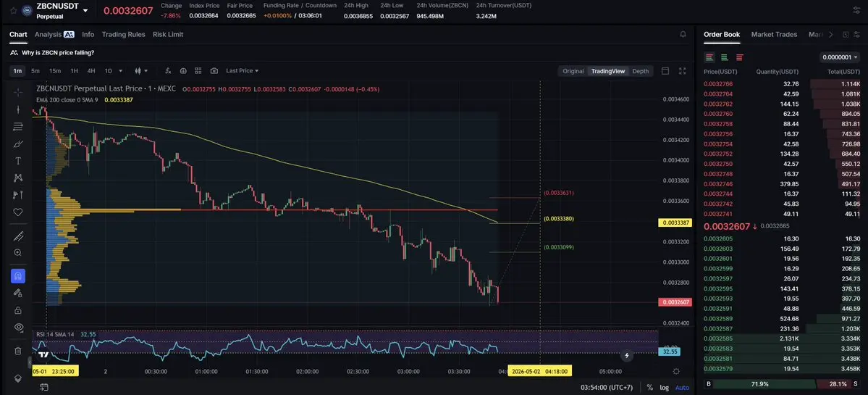This screenshot has height=395, width=868.
Task: Click the lightning quick order button
Action: click(627, 356)
